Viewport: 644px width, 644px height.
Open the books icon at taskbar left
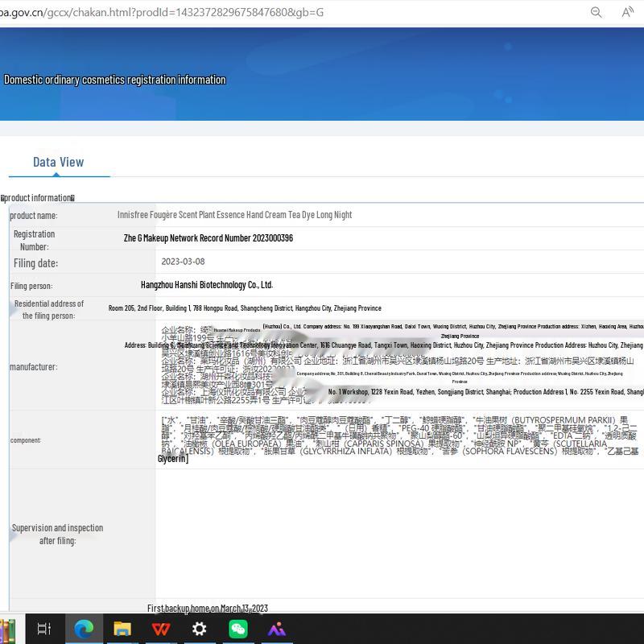tap(6, 629)
